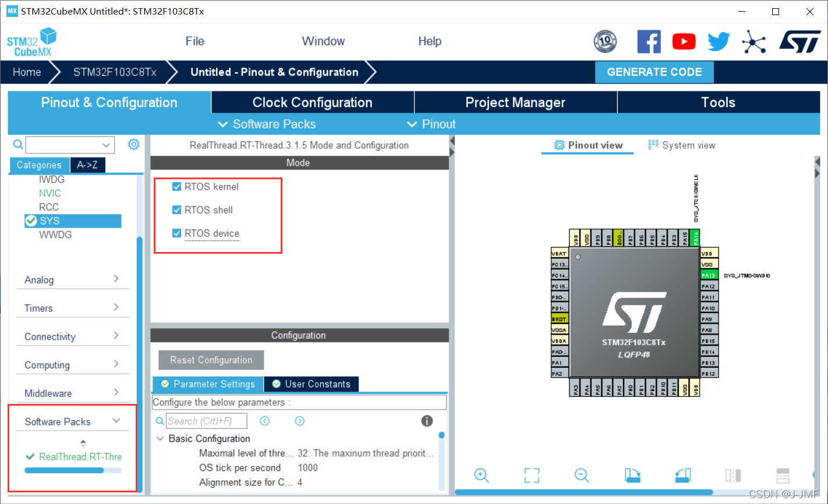Switch to the User Constants tab
828x504 pixels.
pos(312,384)
